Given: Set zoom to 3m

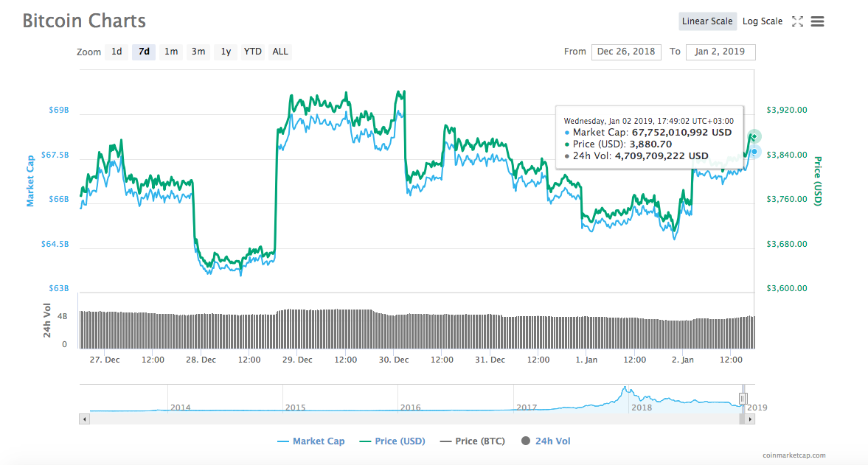Looking at the screenshot, I should [x=198, y=52].
